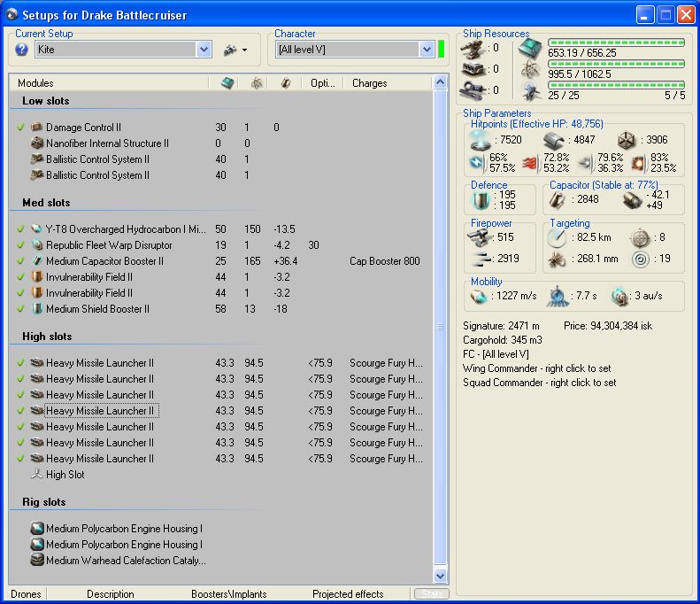
Task: Click the Price: 94,304,384 isk text
Action: 608,326
